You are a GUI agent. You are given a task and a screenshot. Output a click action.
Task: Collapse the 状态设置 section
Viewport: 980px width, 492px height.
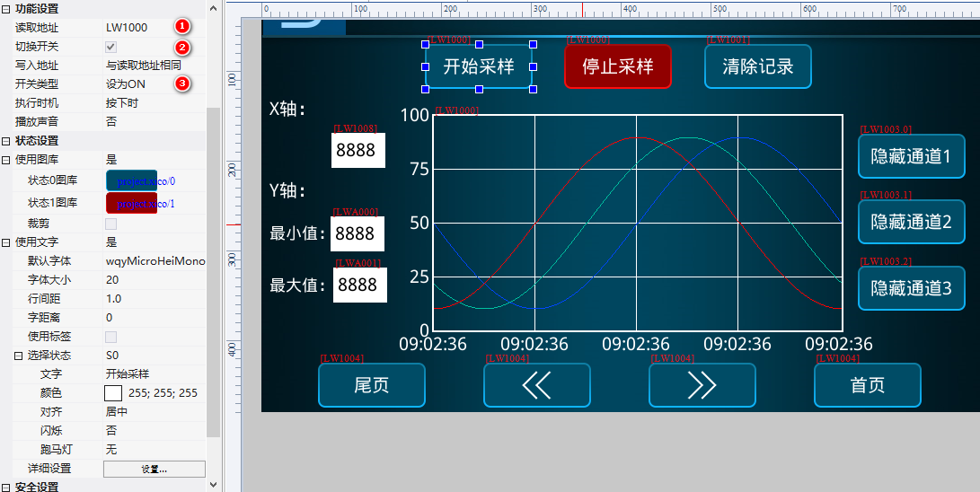[6, 141]
